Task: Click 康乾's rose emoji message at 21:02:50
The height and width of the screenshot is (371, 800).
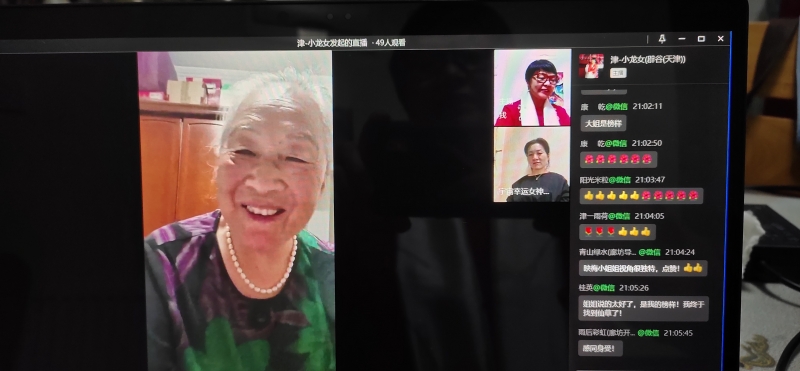Action: (618, 159)
